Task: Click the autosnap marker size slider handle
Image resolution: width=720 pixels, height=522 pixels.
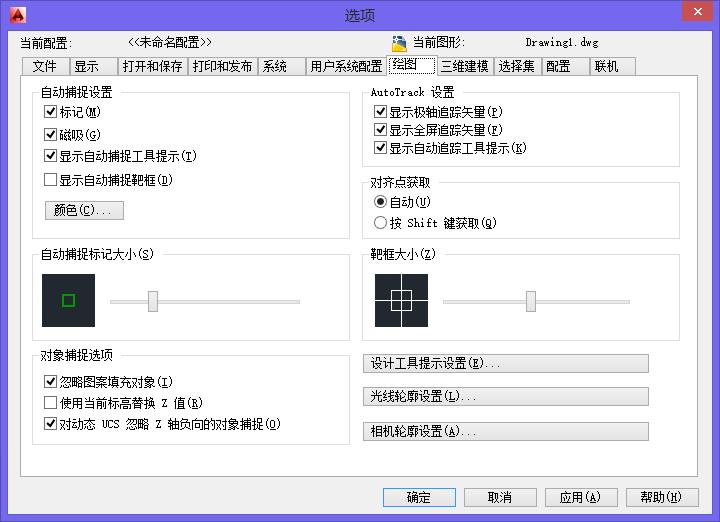Action: tap(153, 301)
